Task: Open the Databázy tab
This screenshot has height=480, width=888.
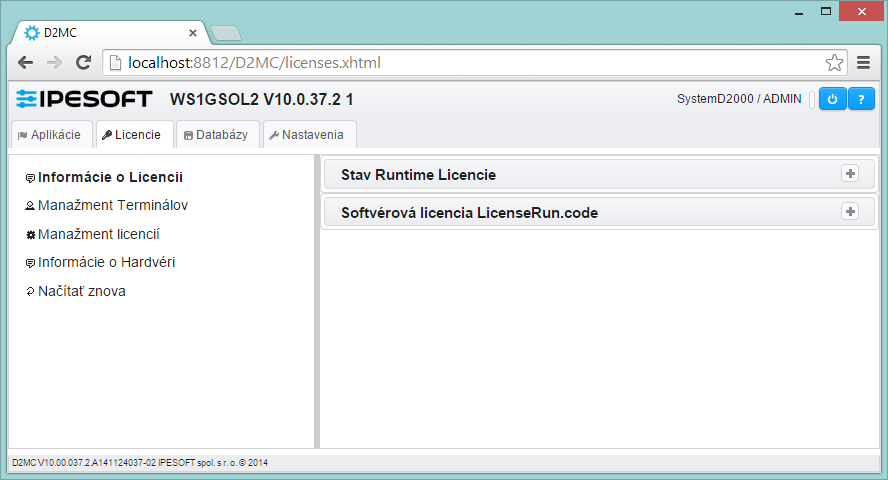Action: [x=216, y=135]
